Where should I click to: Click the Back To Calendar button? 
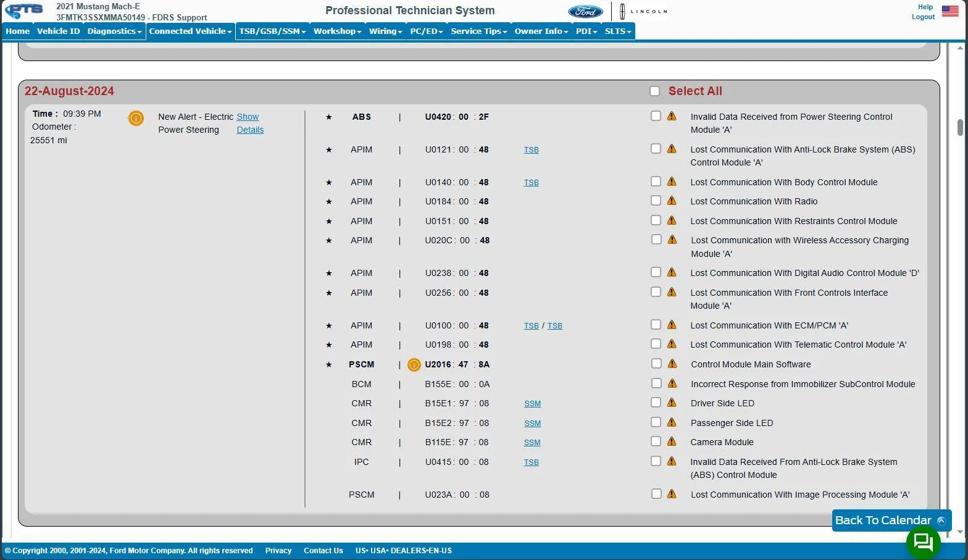(x=891, y=520)
